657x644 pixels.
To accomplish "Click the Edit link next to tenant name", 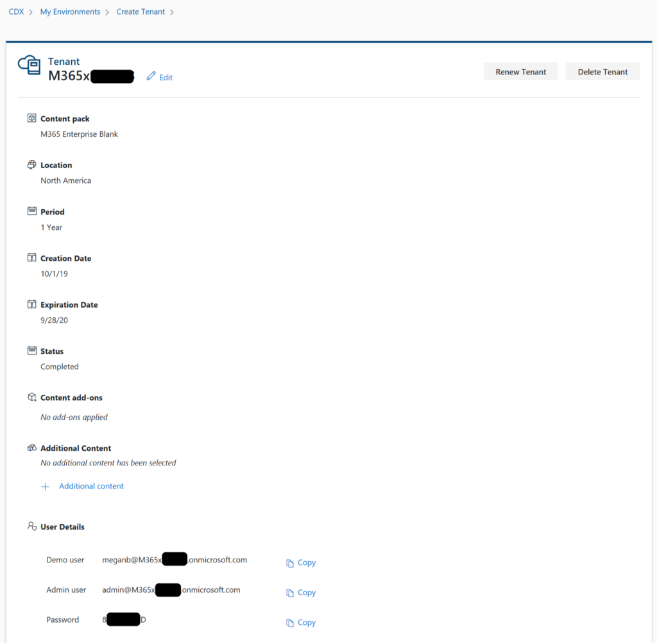I will pos(166,78).
